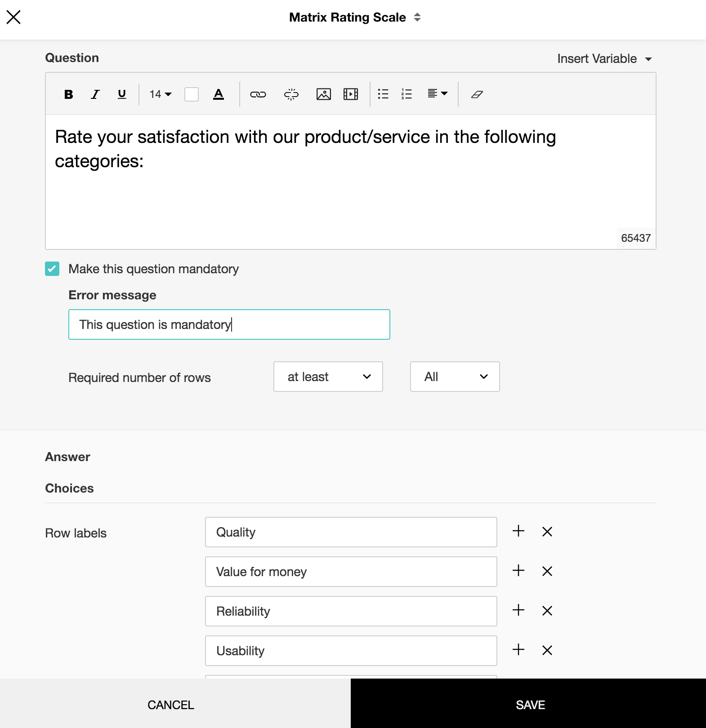Click the character count 65437
The image size is (706, 728).
[636, 238]
